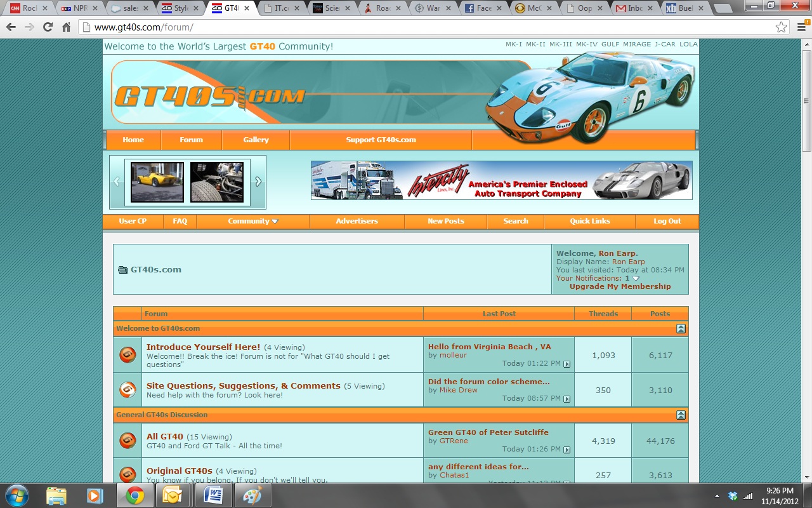
Task: Click the GULF link in the header
Action: pos(610,44)
